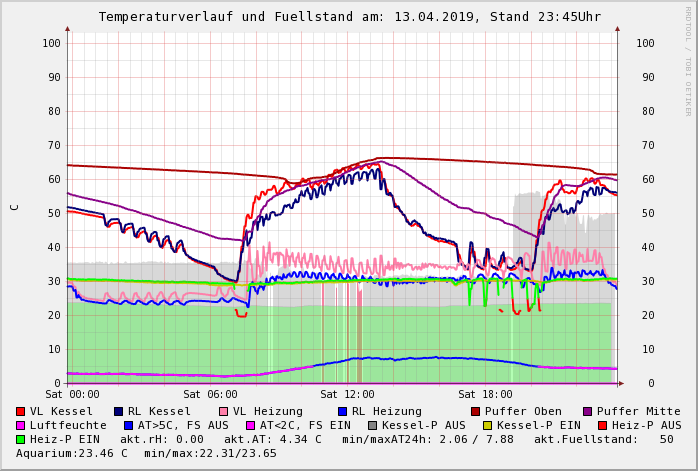
Task: Select the AT<2C, FS EIN legend swatch
Action: click(x=251, y=425)
